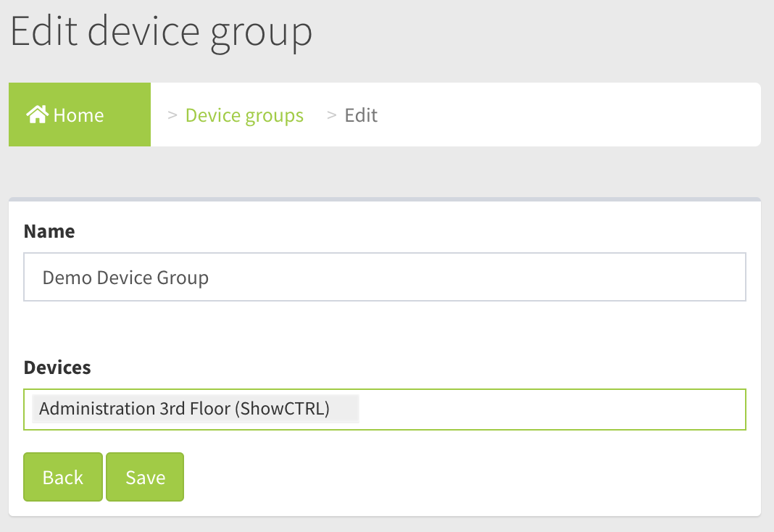774x532 pixels.
Task: Select the Edit breadcrumb item
Action: pyautogui.click(x=361, y=115)
